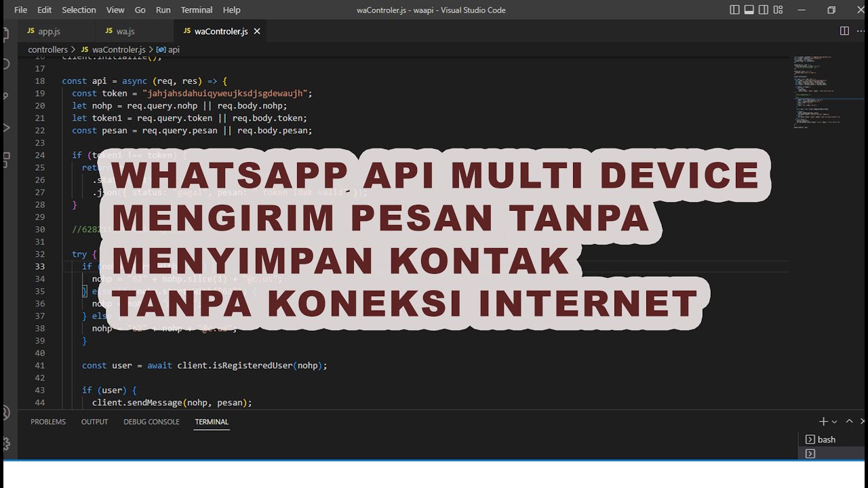Click 'try' keyword on line 32
This screenshot has height=488, width=868.
point(79,254)
